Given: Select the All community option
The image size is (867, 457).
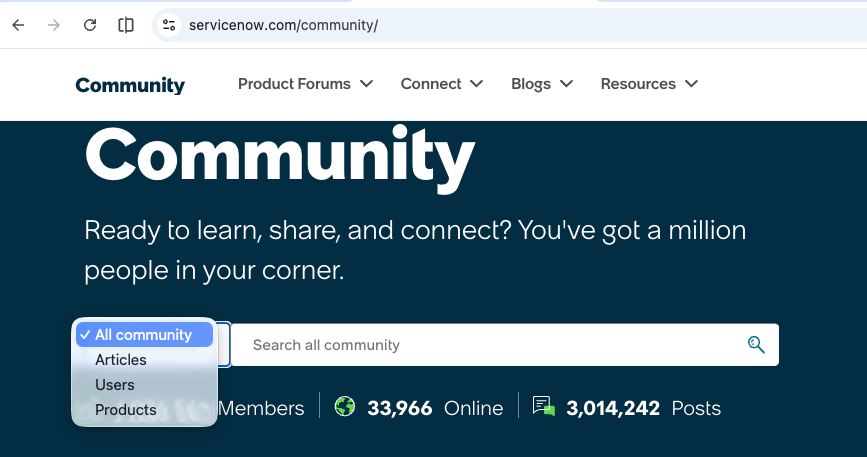Looking at the screenshot, I should tap(144, 335).
